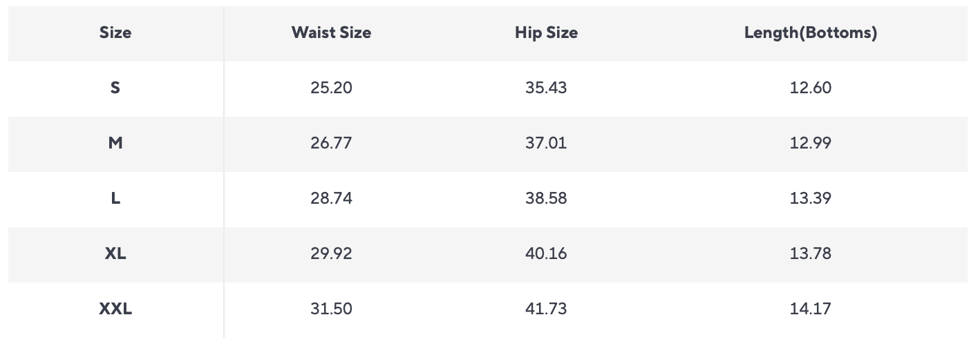Click waist value 25.20
Image resolution: width=980 pixels, height=344 pixels.
tap(331, 88)
